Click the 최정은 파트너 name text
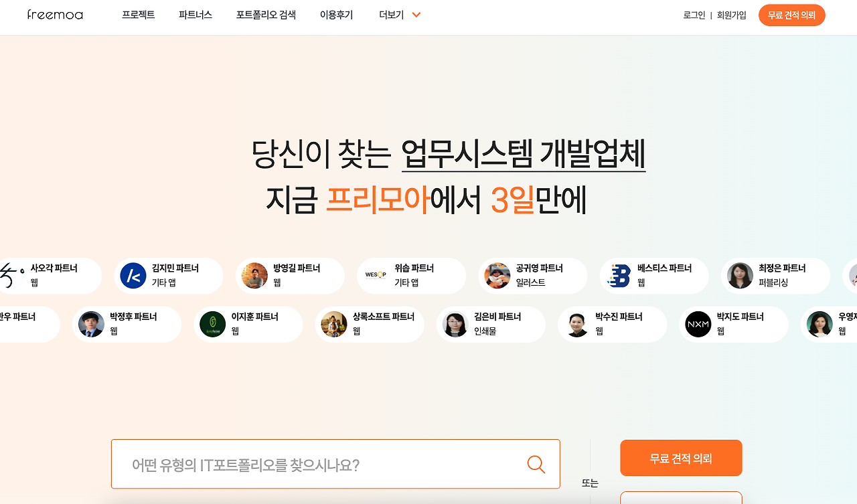 (x=782, y=268)
